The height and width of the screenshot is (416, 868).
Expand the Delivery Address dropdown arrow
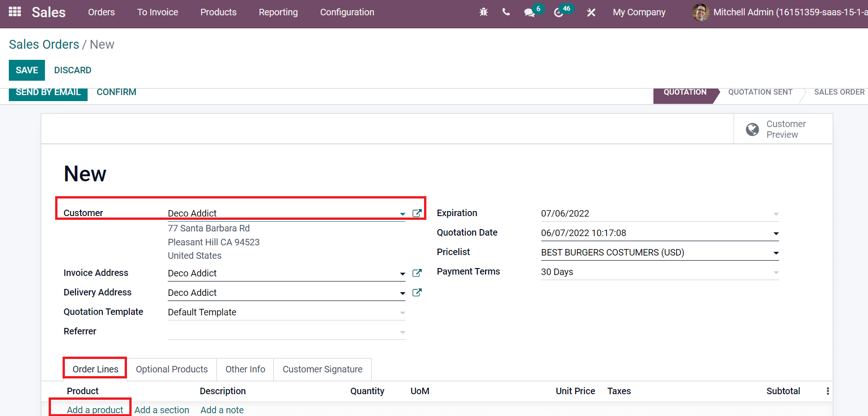pos(402,293)
